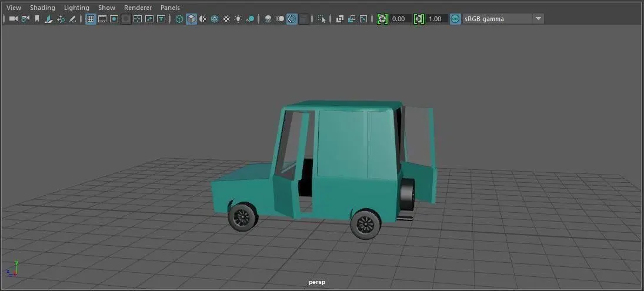Toggle the View Transform ON button
The width and height of the screenshot is (644, 291).
point(455,19)
